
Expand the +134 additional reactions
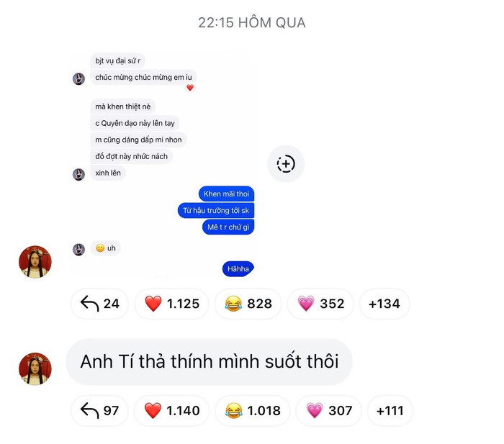click(384, 304)
